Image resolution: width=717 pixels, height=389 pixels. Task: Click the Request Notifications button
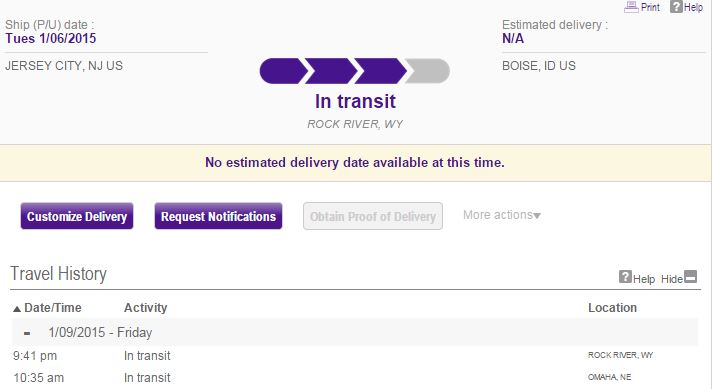(218, 216)
